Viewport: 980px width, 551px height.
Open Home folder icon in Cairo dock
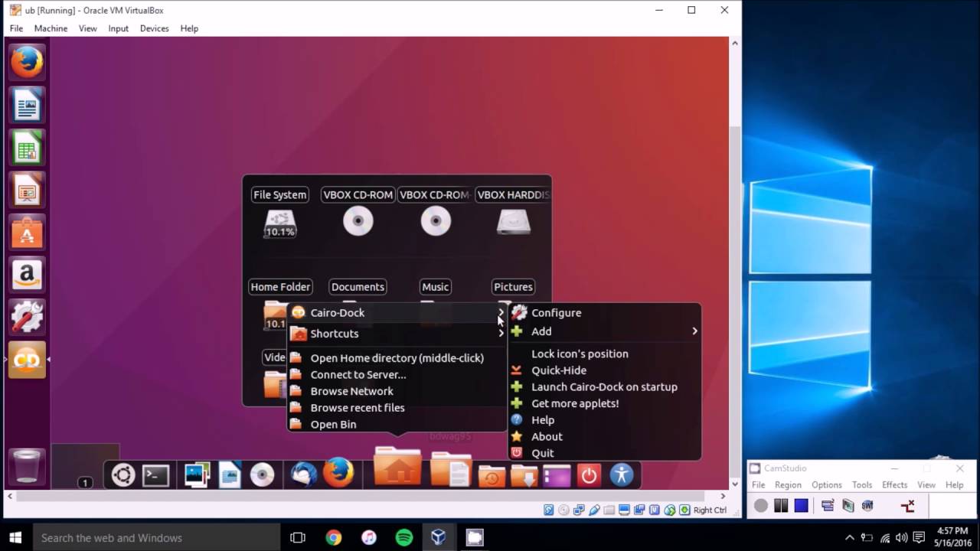[x=397, y=466]
